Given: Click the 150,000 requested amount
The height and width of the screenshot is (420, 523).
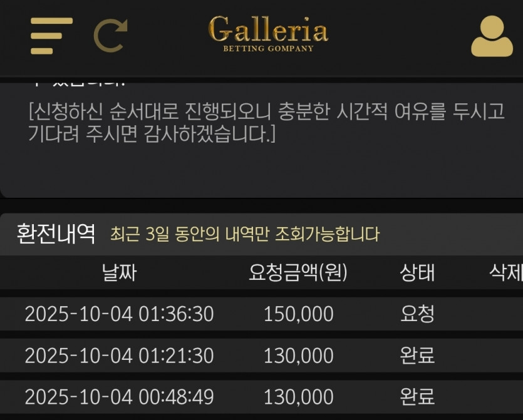Looking at the screenshot, I should [x=298, y=314].
